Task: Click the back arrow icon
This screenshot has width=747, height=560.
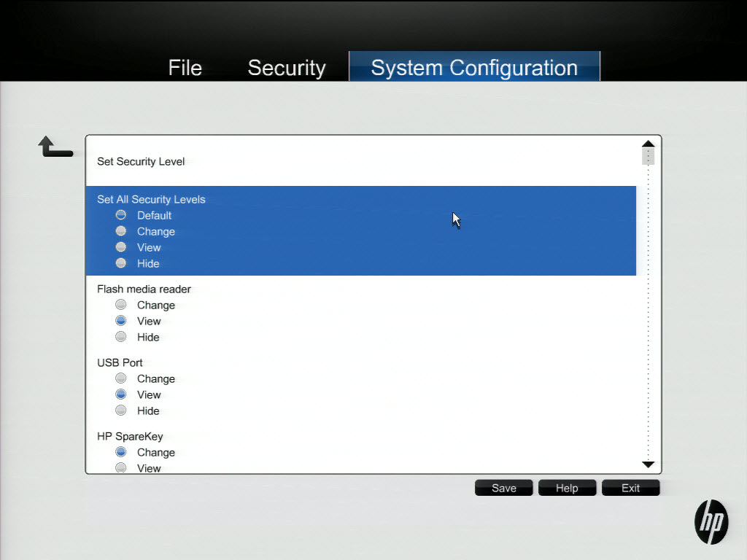Action: (x=55, y=147)
